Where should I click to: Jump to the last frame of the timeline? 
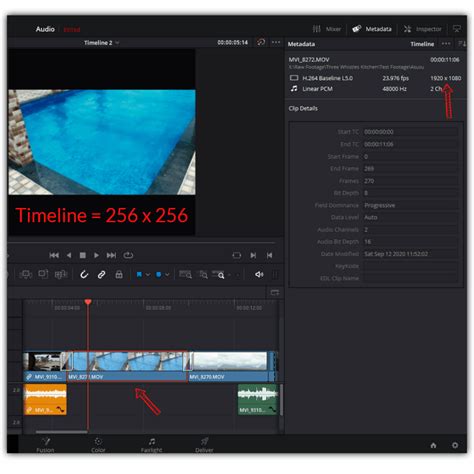click(x=111, y=255)
